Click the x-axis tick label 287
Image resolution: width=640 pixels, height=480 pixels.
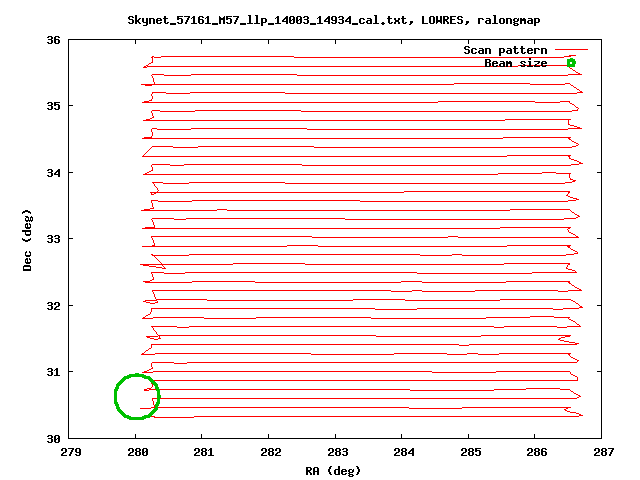click(604, 452)
